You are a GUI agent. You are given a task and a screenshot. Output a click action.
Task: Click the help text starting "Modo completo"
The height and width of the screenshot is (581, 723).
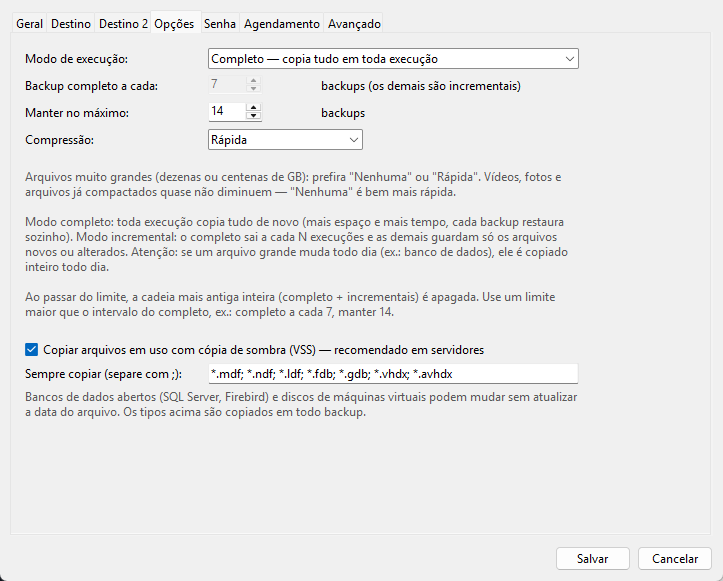296,244
